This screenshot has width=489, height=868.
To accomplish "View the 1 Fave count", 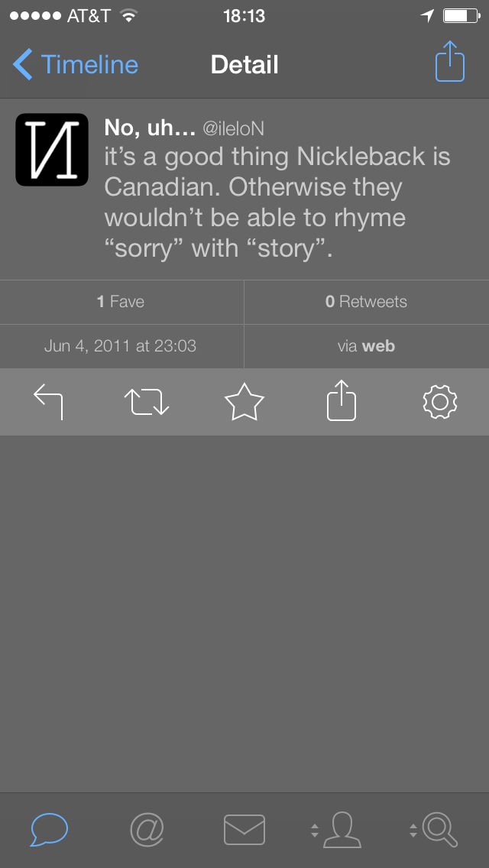I will (x=121, y=302).
